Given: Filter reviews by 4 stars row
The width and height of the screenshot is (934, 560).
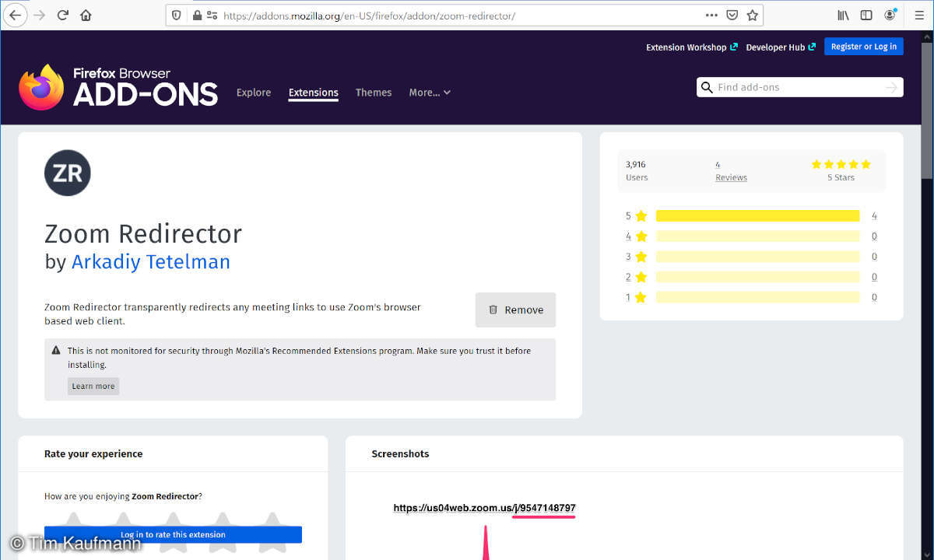Looking at the screenshot, I should pyautogui.click(x=751, y=236).
